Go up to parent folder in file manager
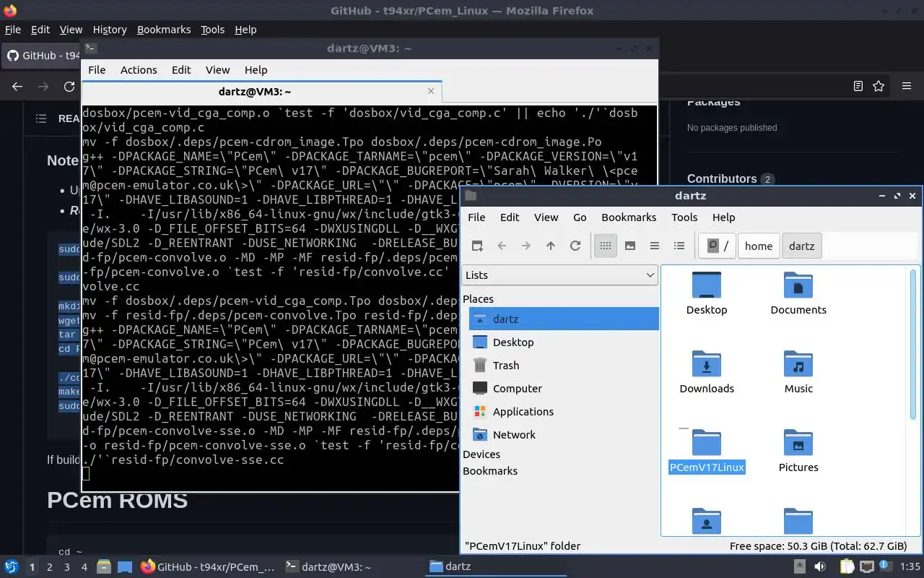 point(551,246)
